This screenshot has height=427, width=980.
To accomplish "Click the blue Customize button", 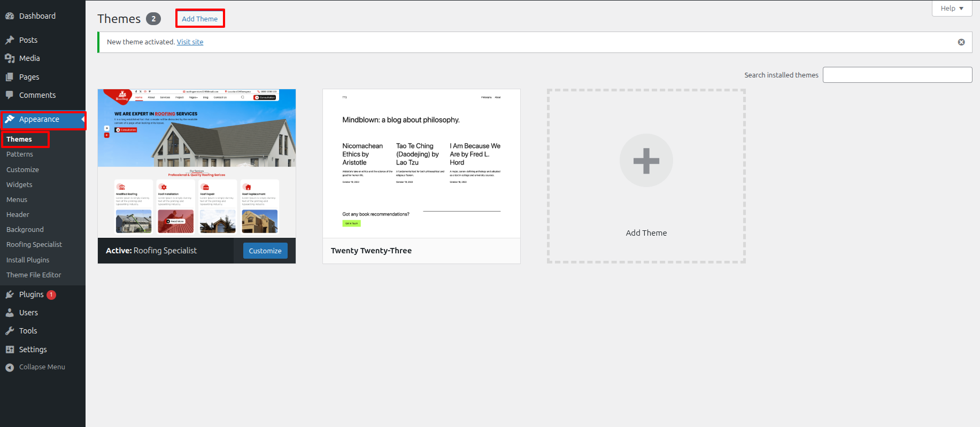I will 265,251.
